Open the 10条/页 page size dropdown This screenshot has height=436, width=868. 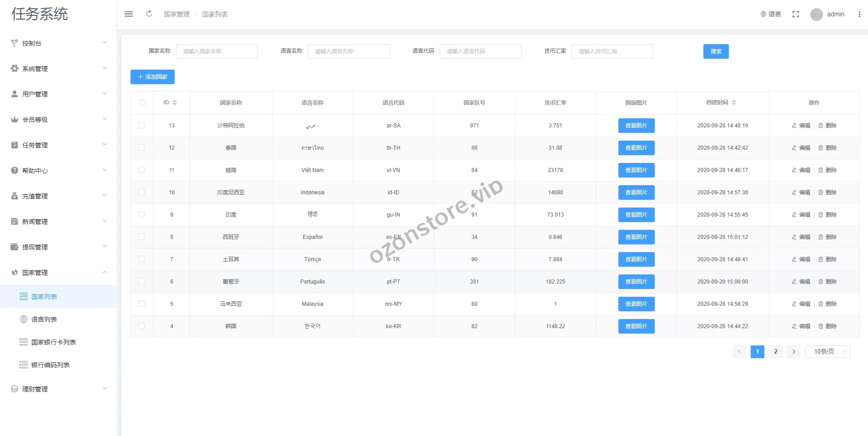tap(828, 352)
